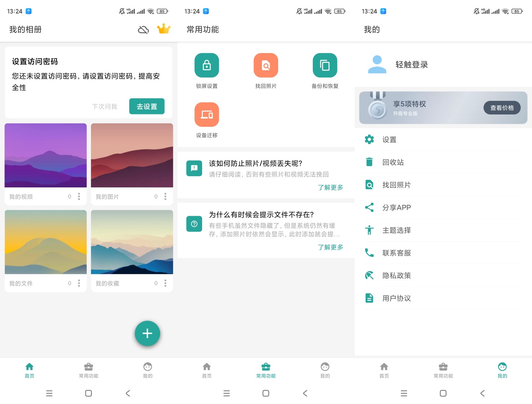Tap the gold crown premium icon
Screen dimensions: 532x404
tap(163, 29)
